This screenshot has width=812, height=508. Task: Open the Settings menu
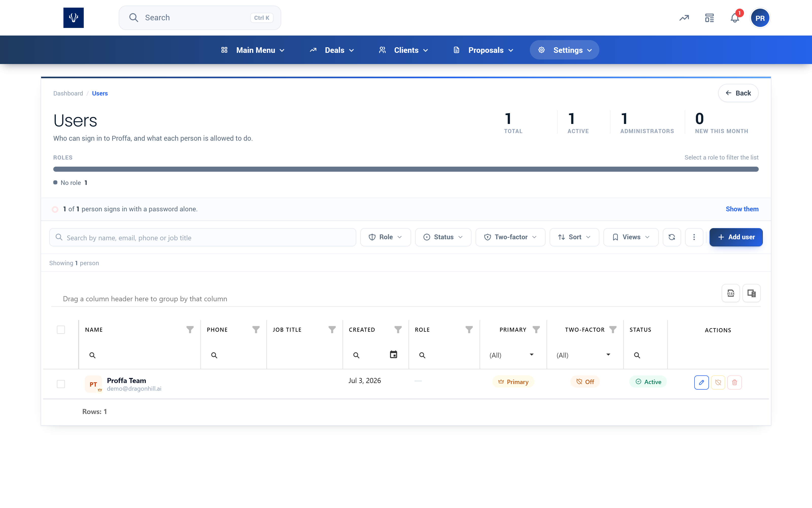pos(564,50)
